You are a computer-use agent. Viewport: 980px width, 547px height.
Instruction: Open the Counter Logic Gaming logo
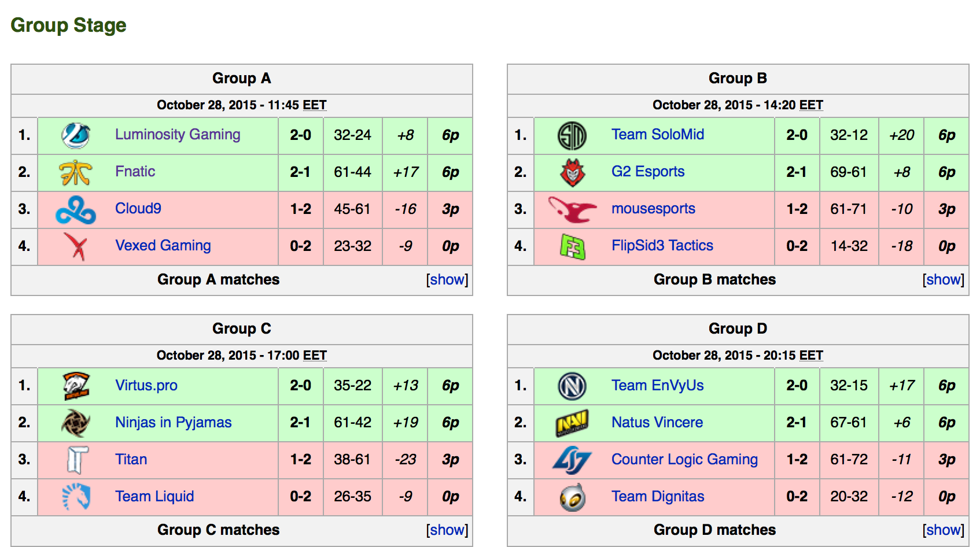(572, 460)
